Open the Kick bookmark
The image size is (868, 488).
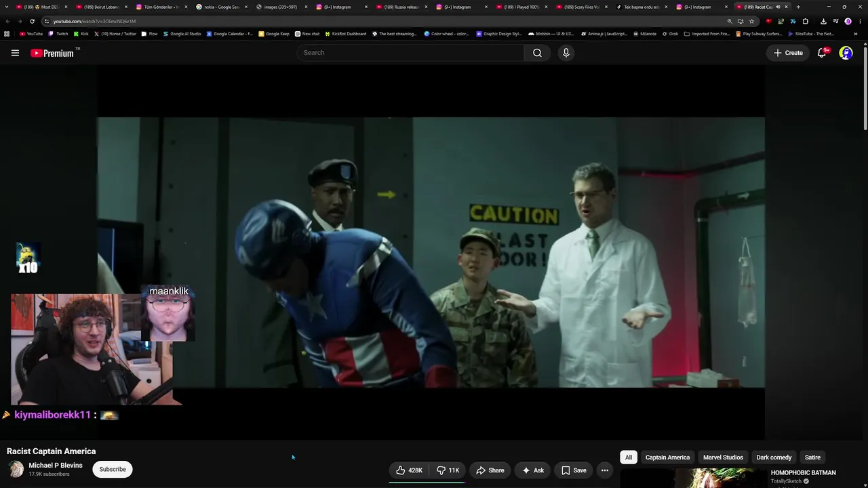point(81,33)
